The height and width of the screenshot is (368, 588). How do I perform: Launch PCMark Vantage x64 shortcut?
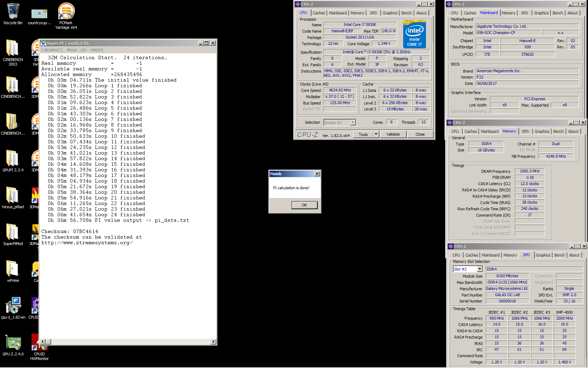coord(66,16)
